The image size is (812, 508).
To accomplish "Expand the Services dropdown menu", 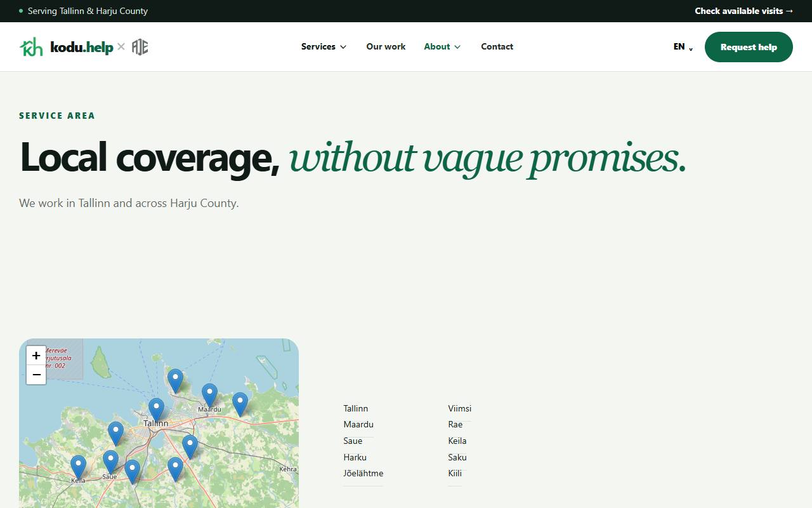I will (324, 46).
